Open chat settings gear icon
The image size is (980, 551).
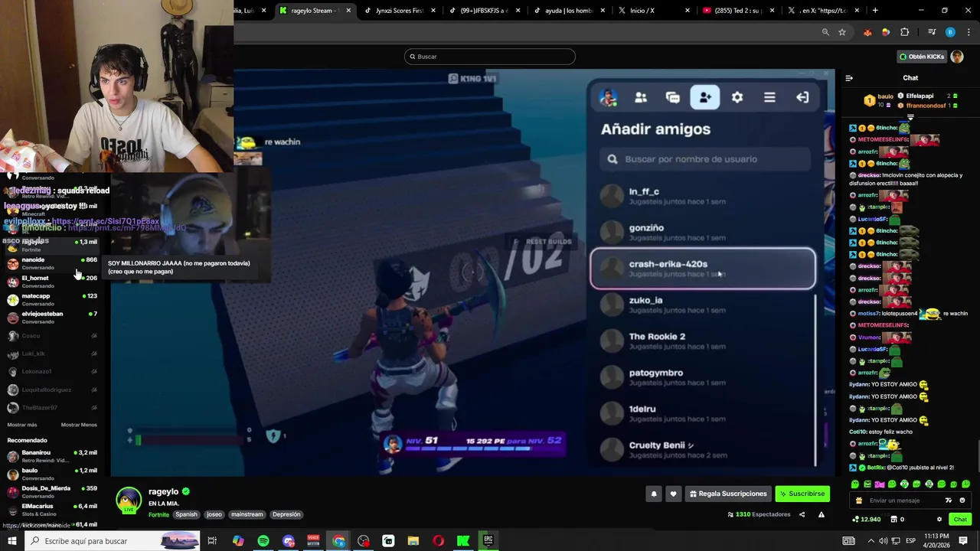[x=939, y=520]
